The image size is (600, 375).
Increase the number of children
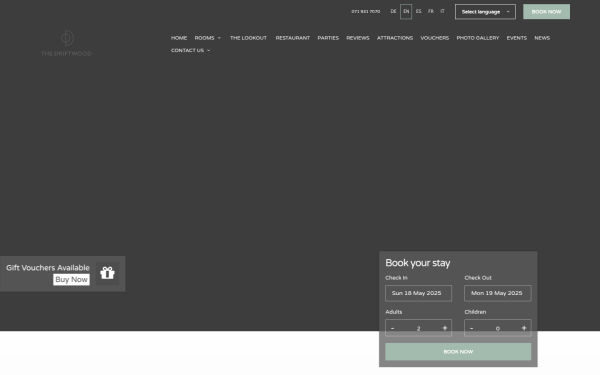tap(524, 328)
